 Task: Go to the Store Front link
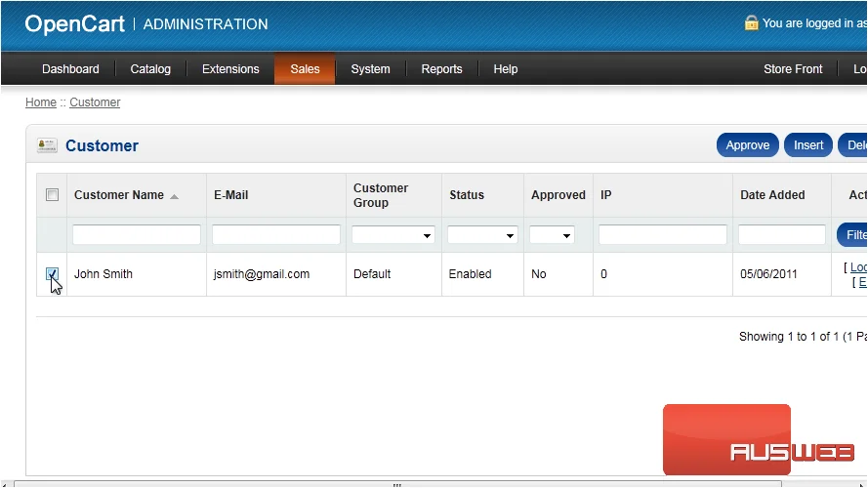point(793,69)
